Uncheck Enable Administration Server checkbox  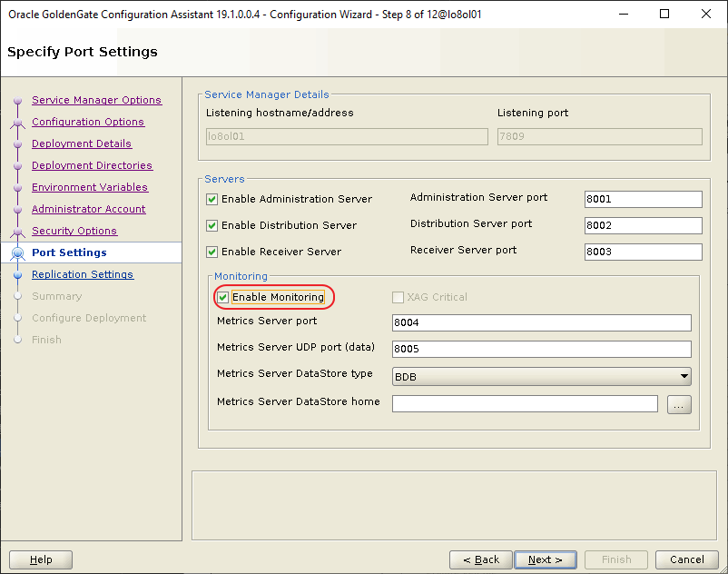212,200
